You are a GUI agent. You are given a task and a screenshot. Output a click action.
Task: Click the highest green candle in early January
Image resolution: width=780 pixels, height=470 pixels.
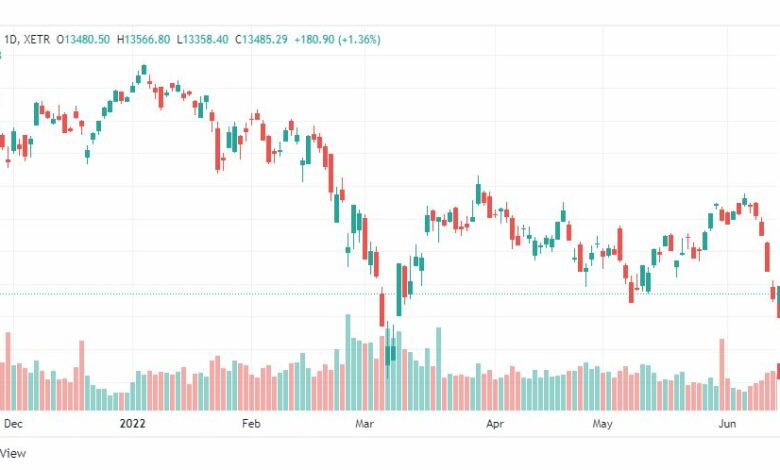144,70
